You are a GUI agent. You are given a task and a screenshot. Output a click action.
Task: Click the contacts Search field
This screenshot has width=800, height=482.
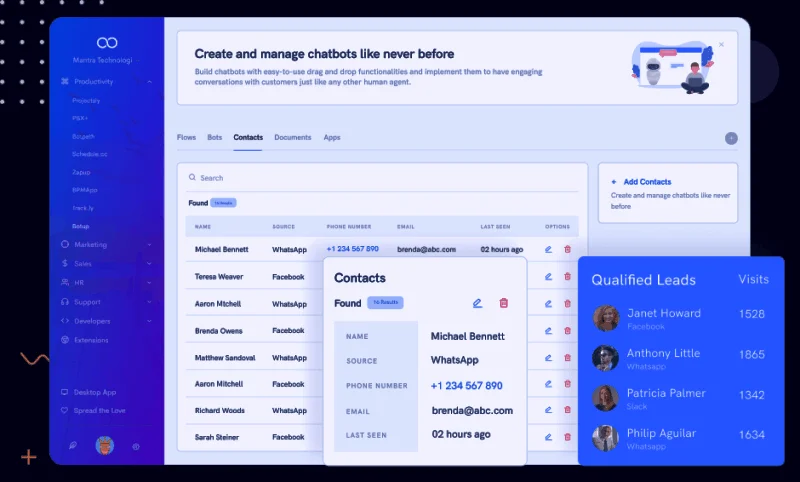pos(383,178)
